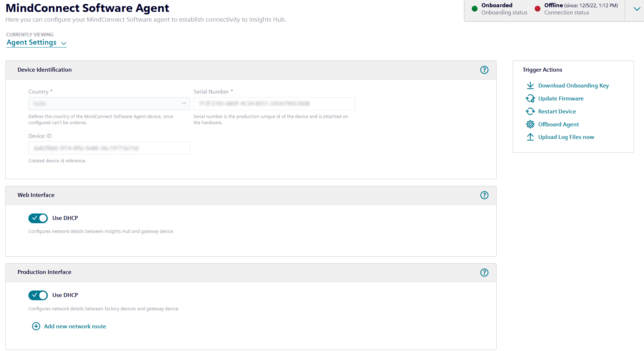Click the Onboarding status text
644x351 pixels.
504,13
